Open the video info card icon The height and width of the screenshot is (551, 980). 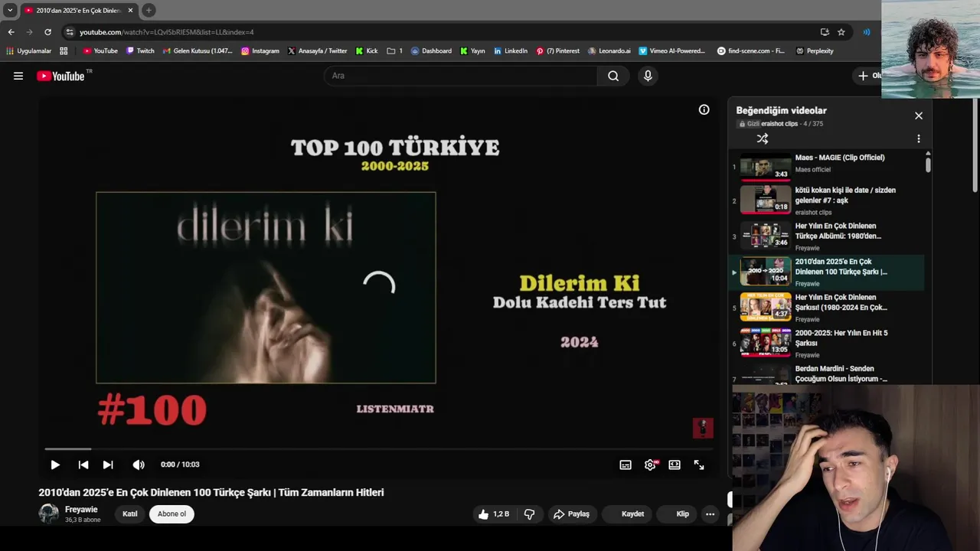[704, 109]
